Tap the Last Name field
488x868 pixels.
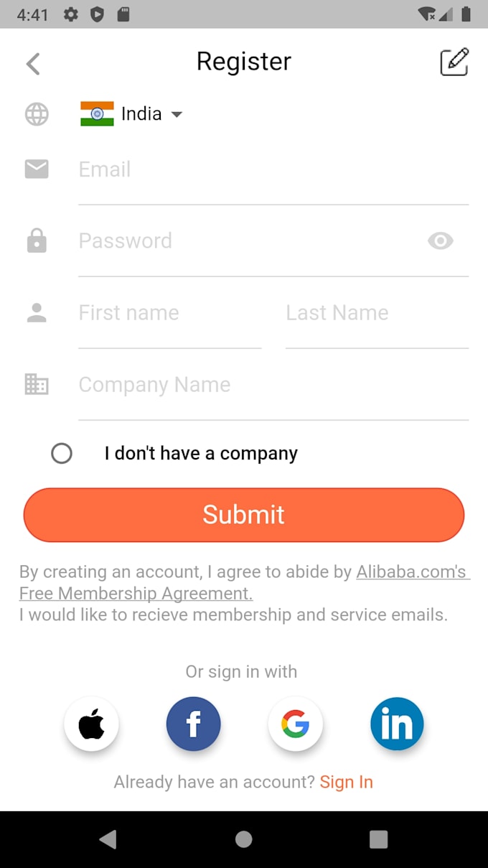(x=376, y=313)
